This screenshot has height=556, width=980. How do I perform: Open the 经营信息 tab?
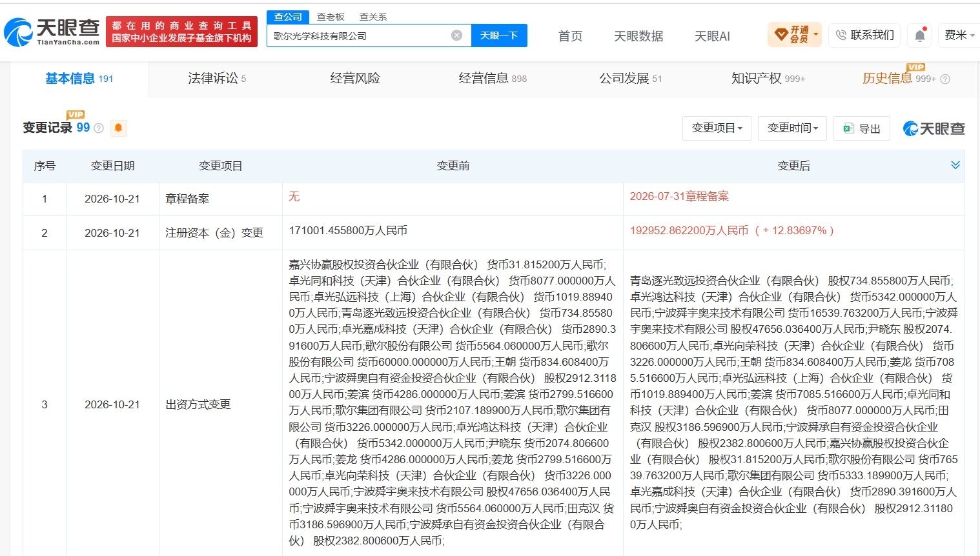493,79
